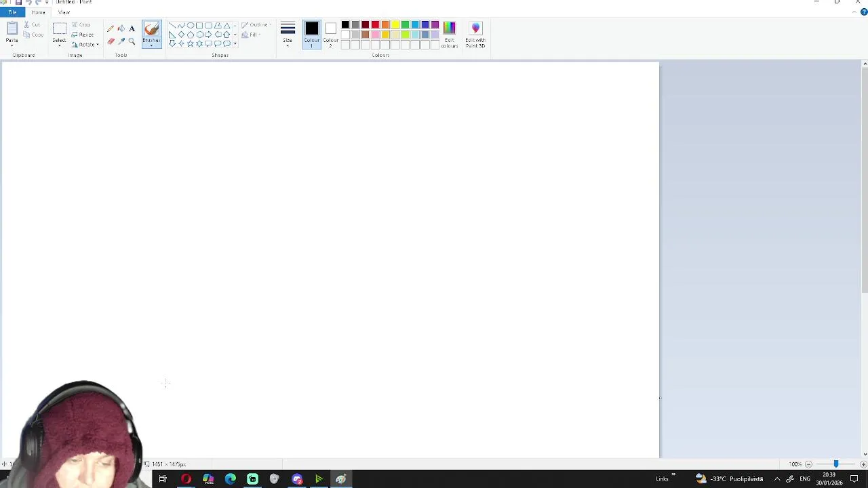Select the Fill with colour bucket tool

point(121,28)
